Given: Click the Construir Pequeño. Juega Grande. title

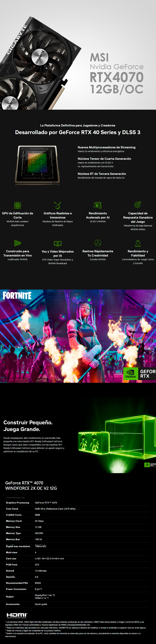Looking at the screenshot, I should pyautogui.click(x=28, y=426).
